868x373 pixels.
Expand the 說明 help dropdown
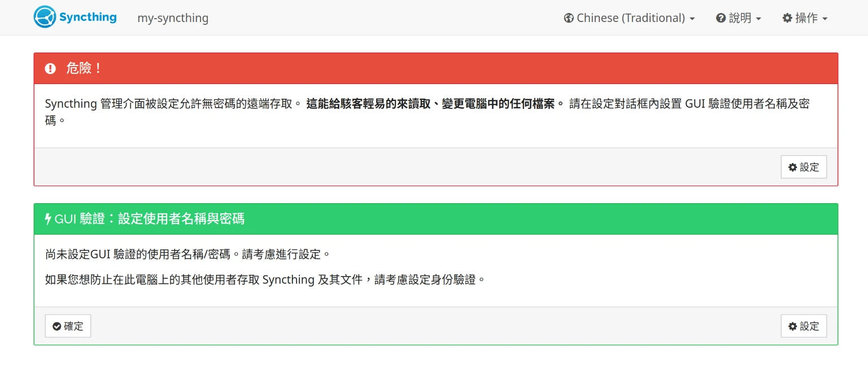[739, 18]
